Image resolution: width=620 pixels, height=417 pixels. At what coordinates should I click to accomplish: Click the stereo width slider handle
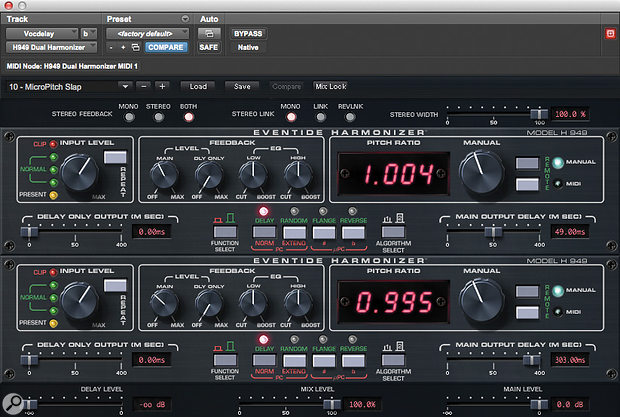click(539, 114)
